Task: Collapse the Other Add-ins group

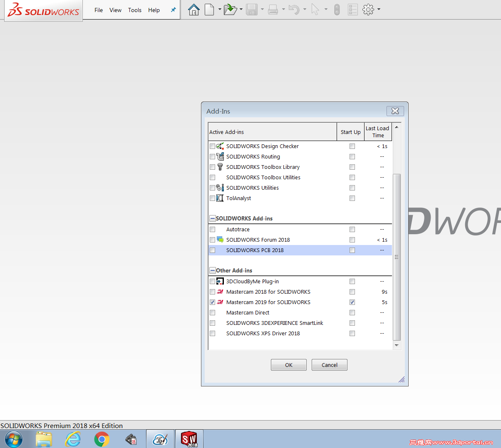Action: [213, 270]
